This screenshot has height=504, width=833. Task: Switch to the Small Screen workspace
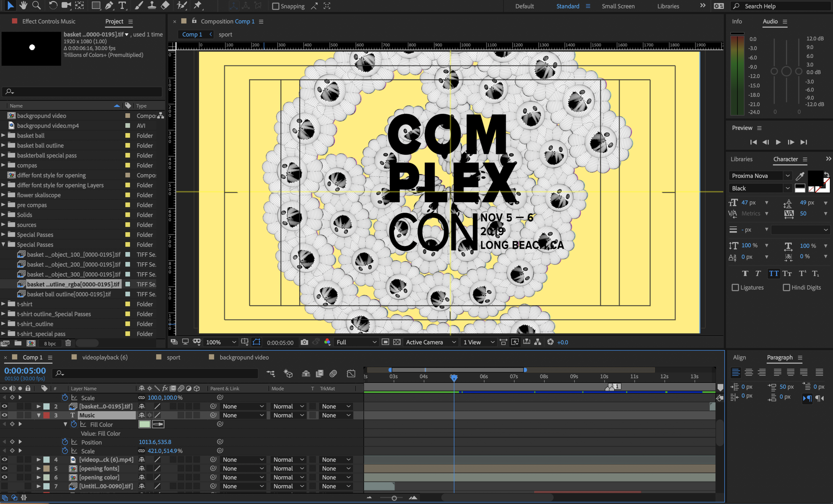pos(618,6)
